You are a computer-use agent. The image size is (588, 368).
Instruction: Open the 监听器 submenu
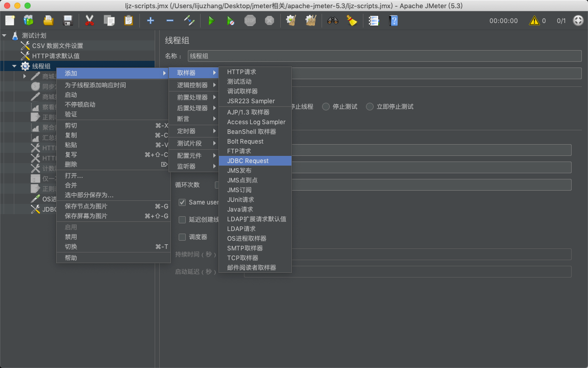coord(193,166)
